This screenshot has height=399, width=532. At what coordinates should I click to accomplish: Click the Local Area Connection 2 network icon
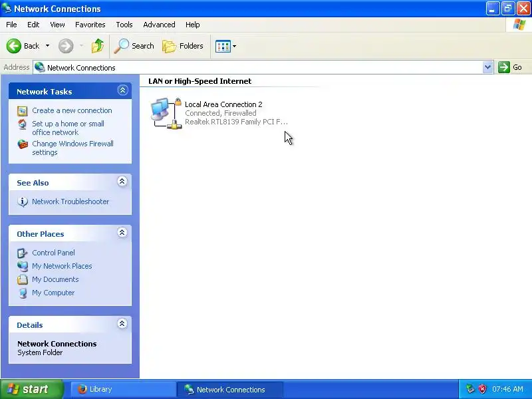[166, 113]
